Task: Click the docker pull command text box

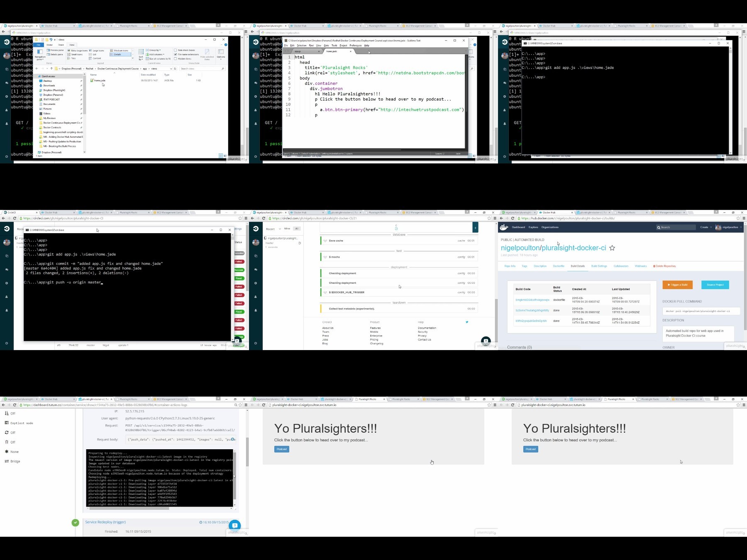Action: (x=701, y=311)
